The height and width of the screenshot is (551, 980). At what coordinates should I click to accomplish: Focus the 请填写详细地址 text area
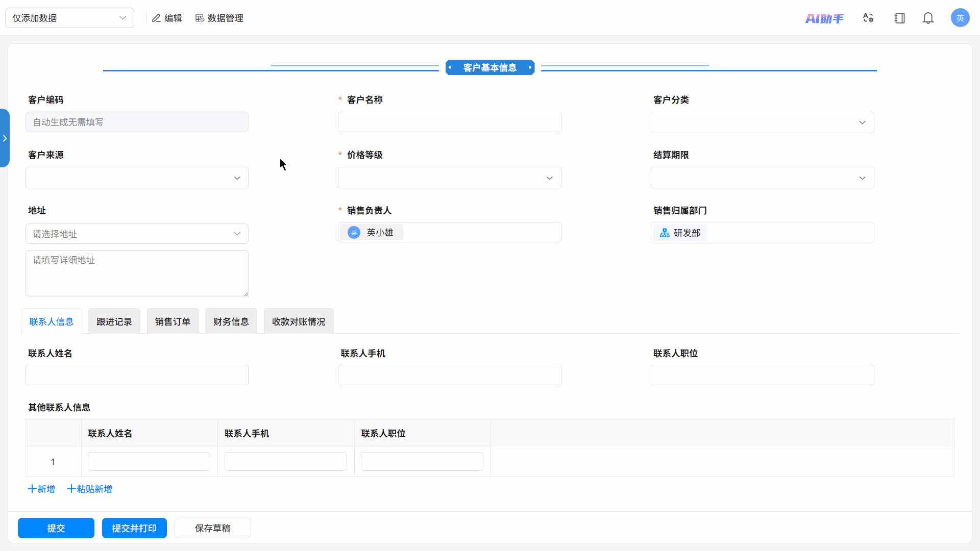137,273
